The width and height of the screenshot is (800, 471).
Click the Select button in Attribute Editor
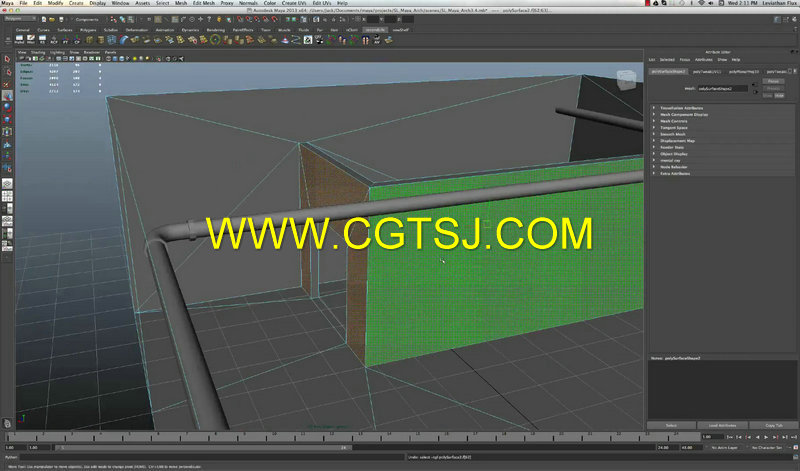[671, 425]
